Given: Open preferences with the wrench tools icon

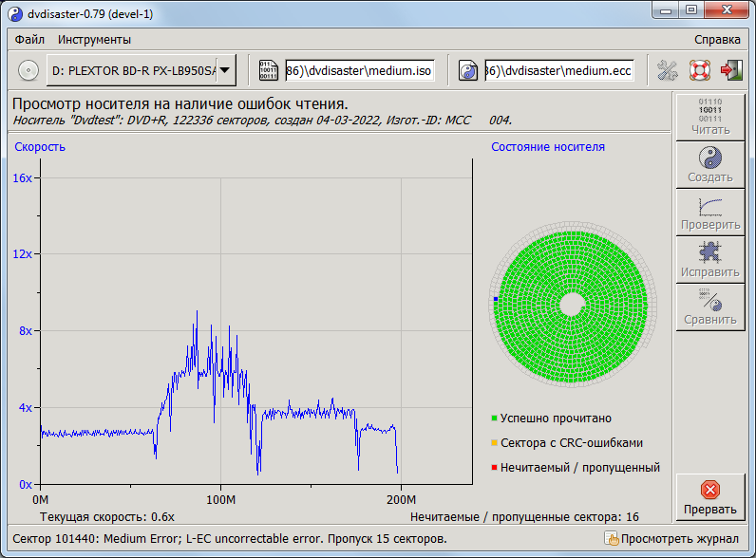Looking at the screenshot, I should tap(669, 70).
